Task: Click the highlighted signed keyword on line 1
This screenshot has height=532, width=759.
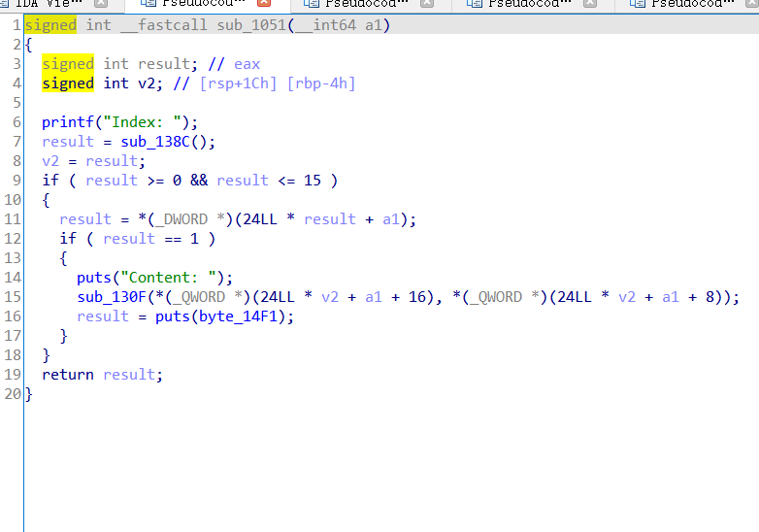Action: point(50,25)
